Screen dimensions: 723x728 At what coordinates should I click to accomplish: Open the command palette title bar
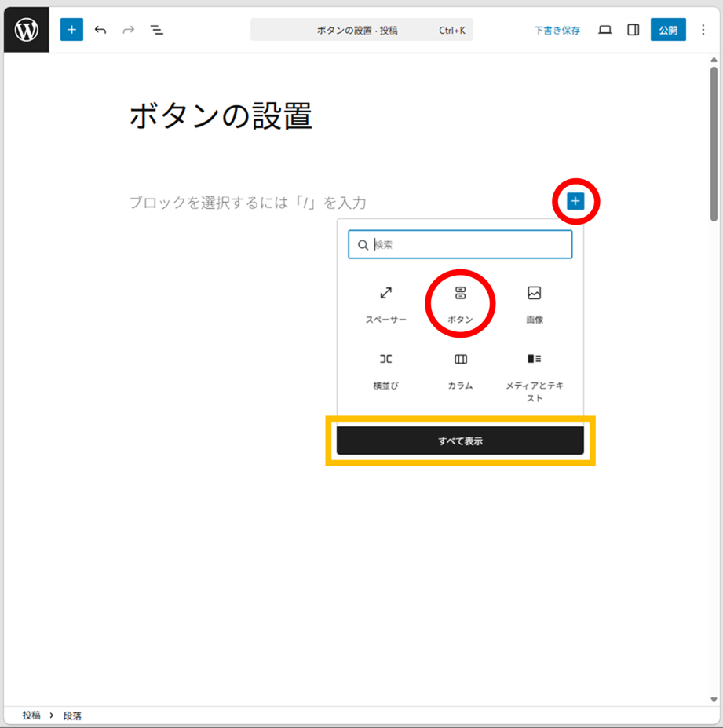tap(361, 30)
